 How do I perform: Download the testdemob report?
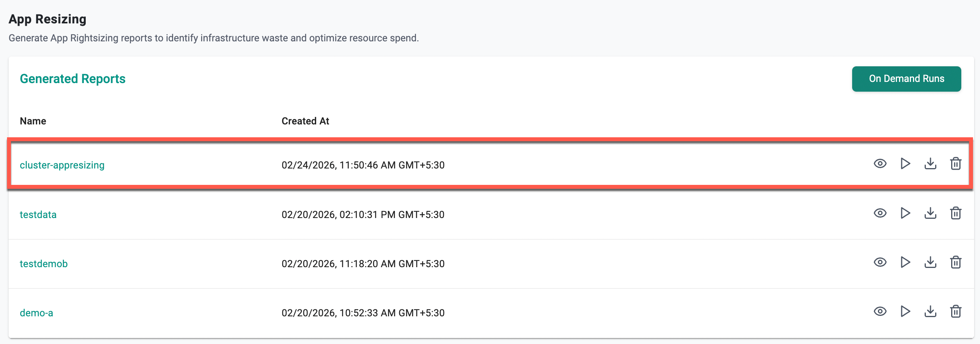coord(930,262)
